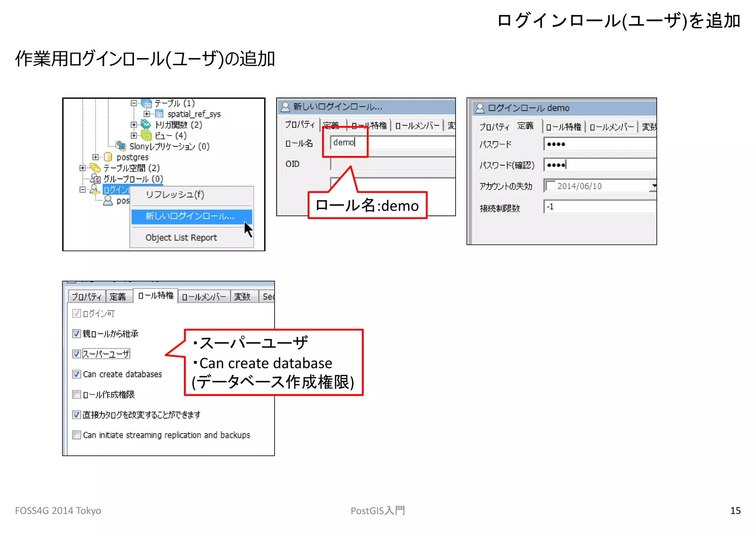Enable Can initiate streaming replication and backups
Screen dimensions: 756x535
click(76, 435)
